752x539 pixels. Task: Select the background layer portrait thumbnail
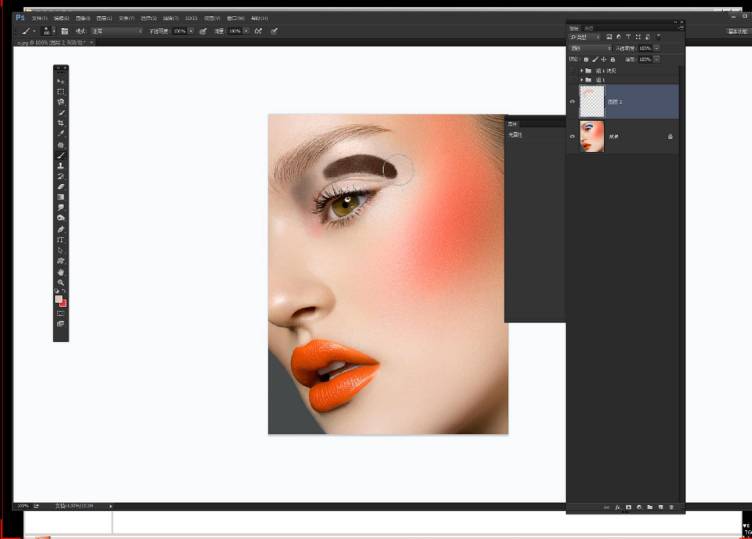coord(592,136)
